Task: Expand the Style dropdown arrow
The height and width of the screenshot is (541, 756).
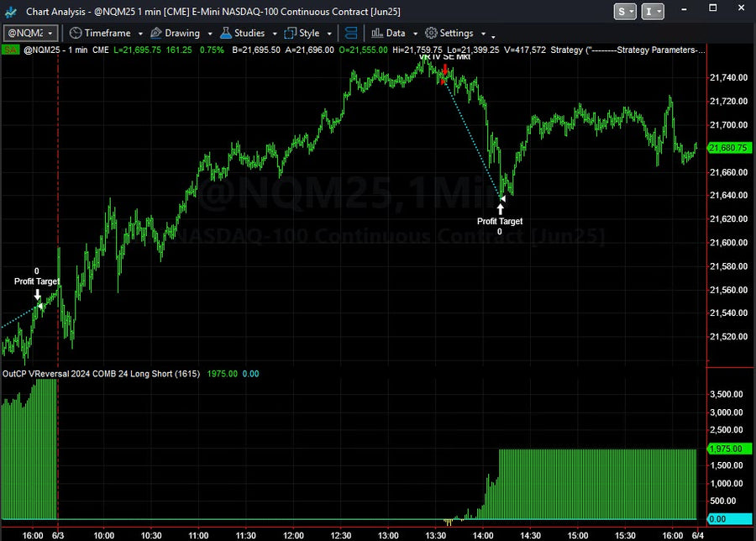Action: (329, 34)
